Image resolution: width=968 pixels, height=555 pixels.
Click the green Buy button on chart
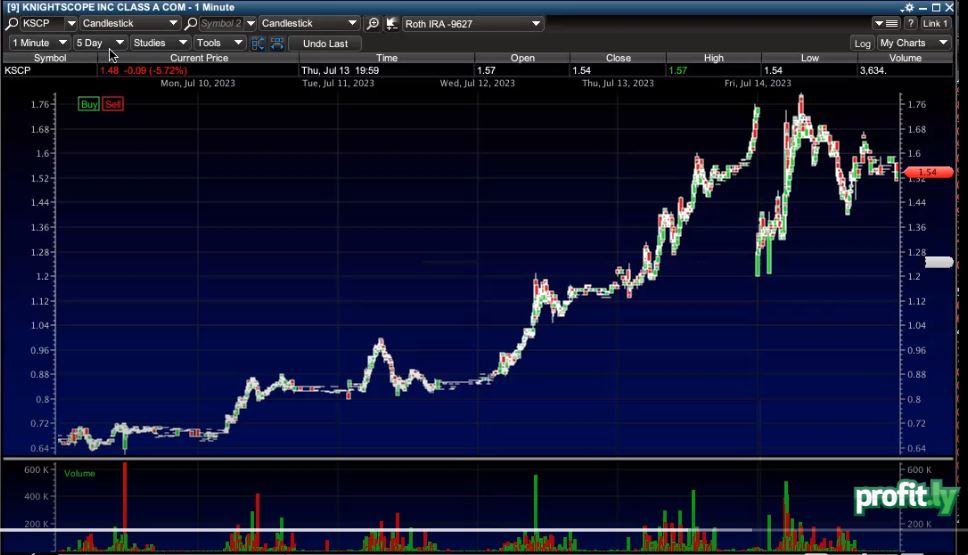pyautogui.click(x=89, y=104)
